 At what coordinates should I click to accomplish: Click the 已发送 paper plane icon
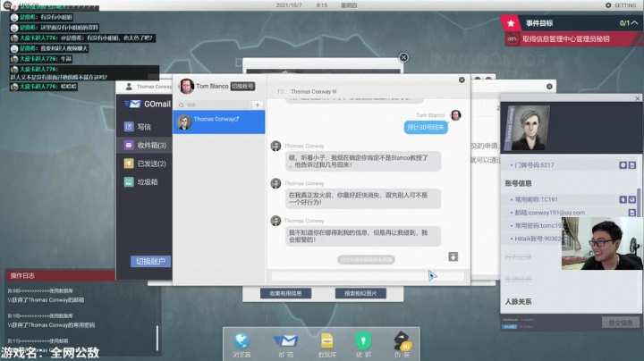coord(129,164)
